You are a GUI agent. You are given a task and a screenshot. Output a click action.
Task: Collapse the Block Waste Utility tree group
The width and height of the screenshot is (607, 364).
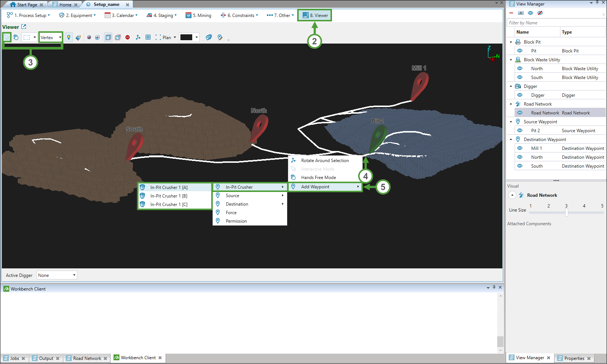(511, 60)
